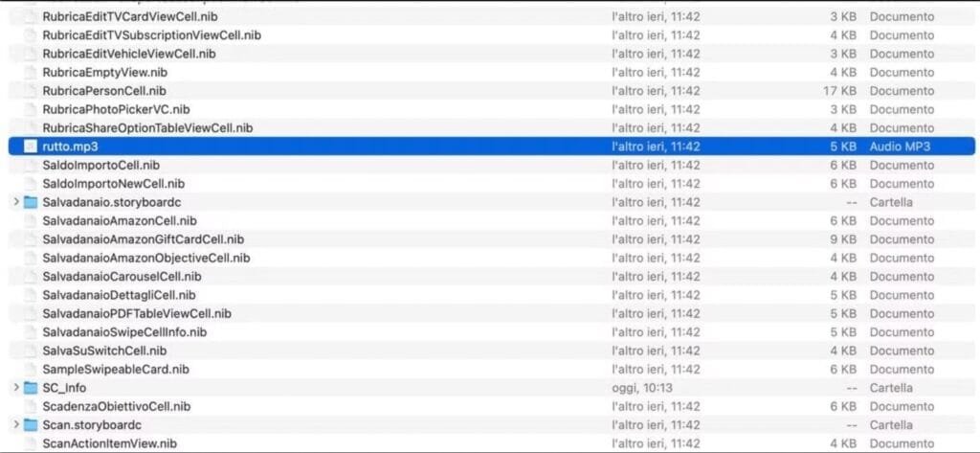Select RubricaEditTVCardViewCell.nib file name
Image resolution: width=980 pixels, height=453 pixels.
pyautogui.click(x=130, y=17)
